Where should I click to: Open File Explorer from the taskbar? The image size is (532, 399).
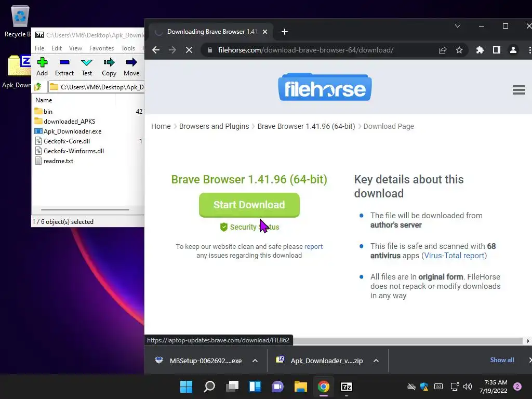coord(301,387)
